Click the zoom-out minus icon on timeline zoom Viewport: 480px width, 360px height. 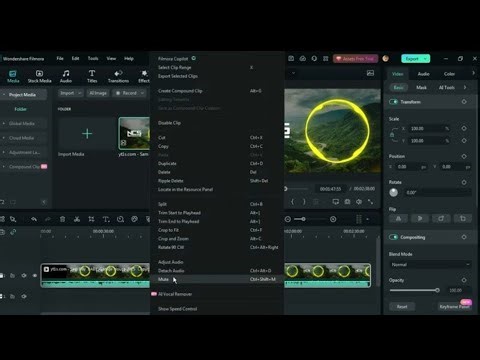click(x=288, y=219)
